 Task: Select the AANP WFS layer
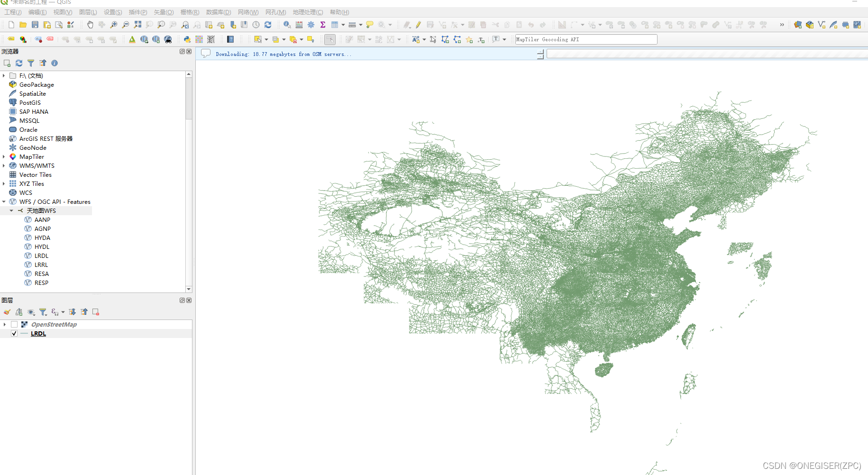(x=42, y=220)
